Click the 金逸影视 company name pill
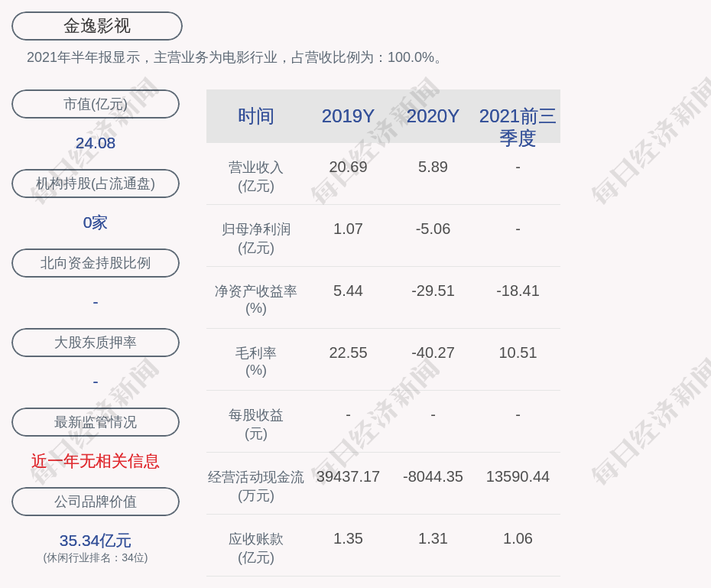Image resolution: width=711 pixels, height=588 pixels. 97,26
